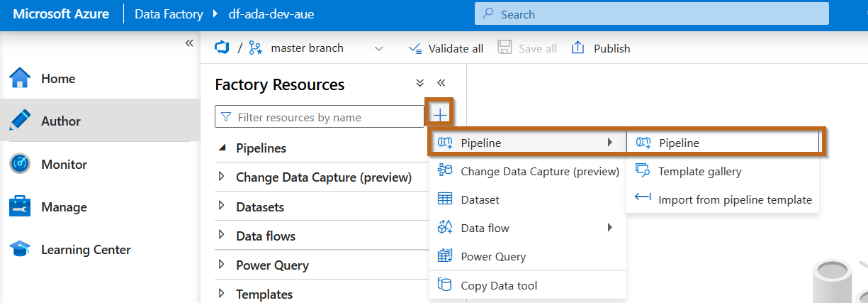Collapse the left navigation with double chevron

pyautogui.click(x=189, y=43)
